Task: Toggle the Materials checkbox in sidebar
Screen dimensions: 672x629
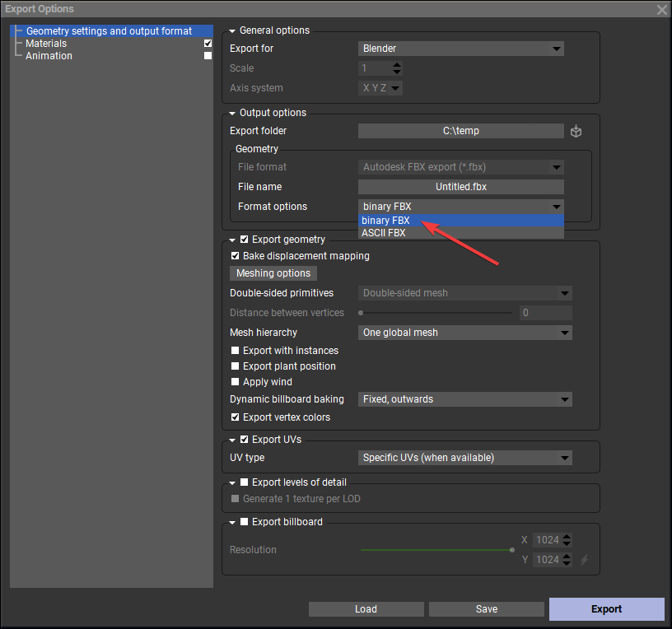Action: [208, 44]
